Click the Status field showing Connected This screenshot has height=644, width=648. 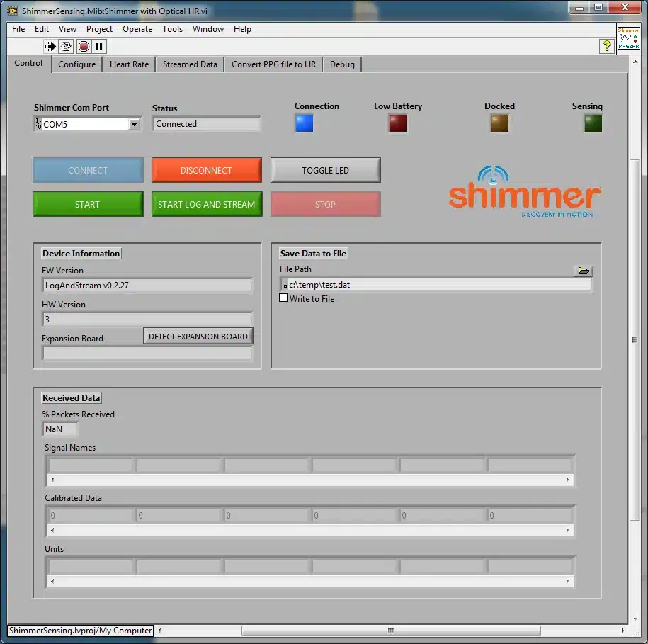(207, 124)
